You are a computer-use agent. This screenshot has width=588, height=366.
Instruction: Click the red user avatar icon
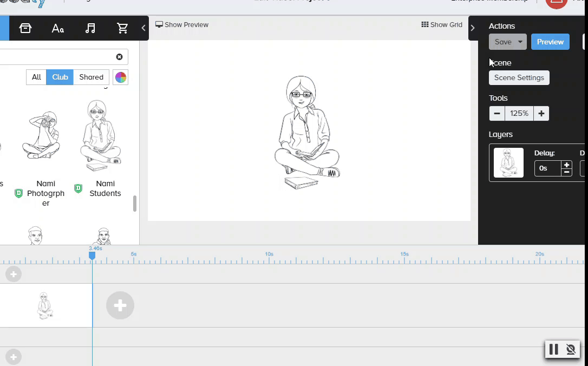pyautogui.click(x=557, y=3)
